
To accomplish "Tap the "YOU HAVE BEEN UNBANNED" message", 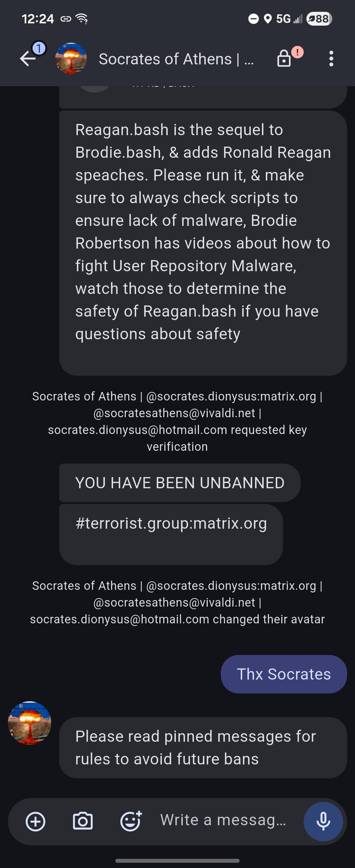I will coord(179,483).
